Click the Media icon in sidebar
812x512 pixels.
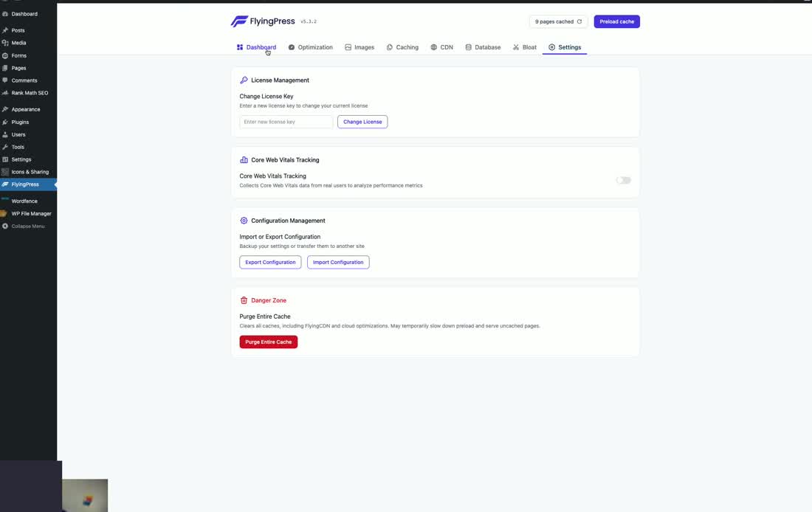[5, 43]
